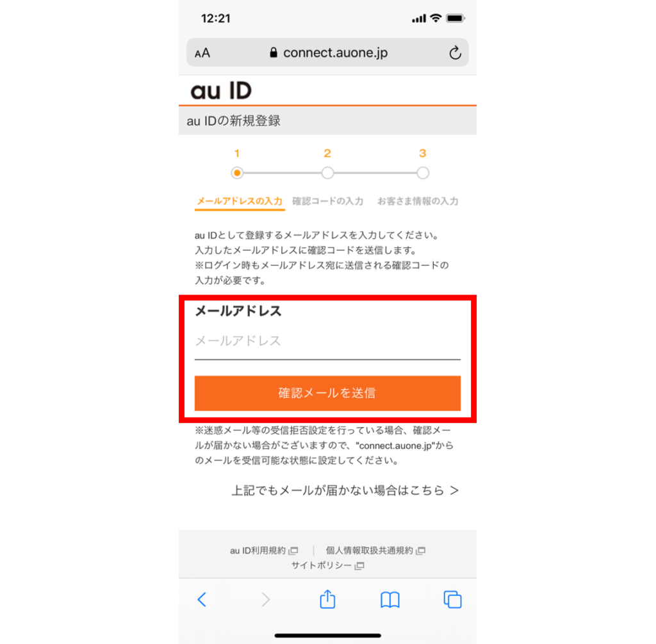
Task: Open au ID利用規約 link
Action: pos(264,551)
